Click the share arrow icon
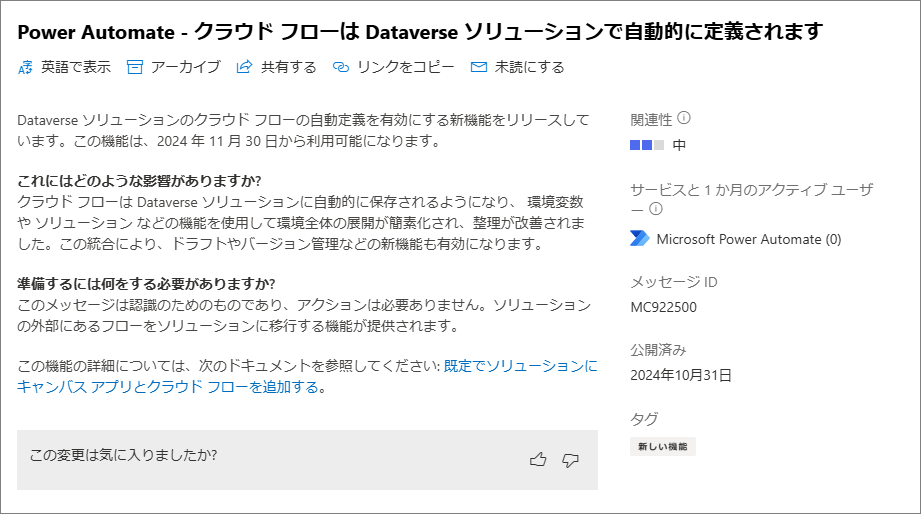 pos(244,68)
